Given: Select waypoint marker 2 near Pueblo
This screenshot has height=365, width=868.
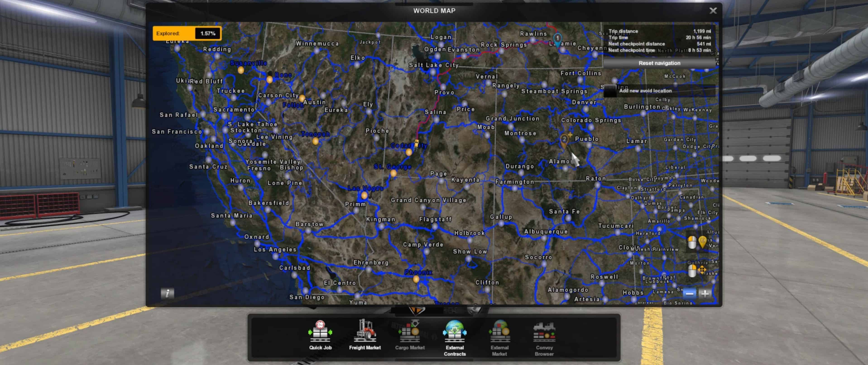Looking at the screenshot, I should (x=564, y=139).
